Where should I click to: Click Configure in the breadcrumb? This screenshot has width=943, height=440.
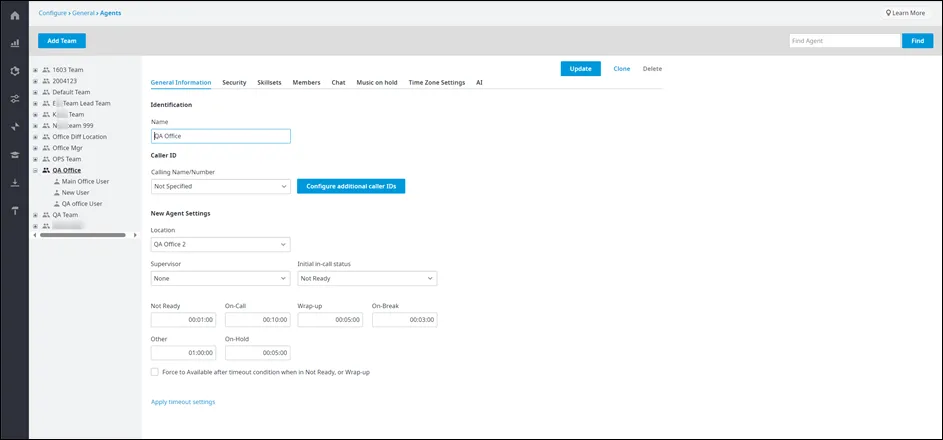52,13
